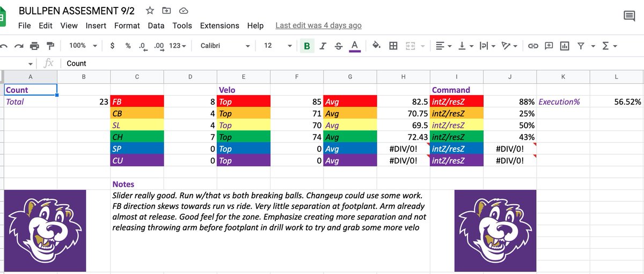This screenshot has width=644, height=274.
Task: Open the Data menu
Action: point(156,25)
